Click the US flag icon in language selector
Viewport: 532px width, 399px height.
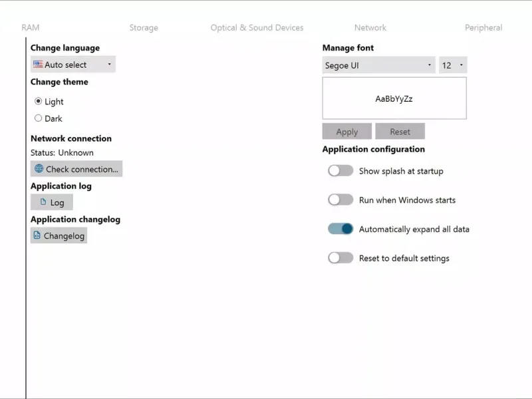(x=39, y=65)
